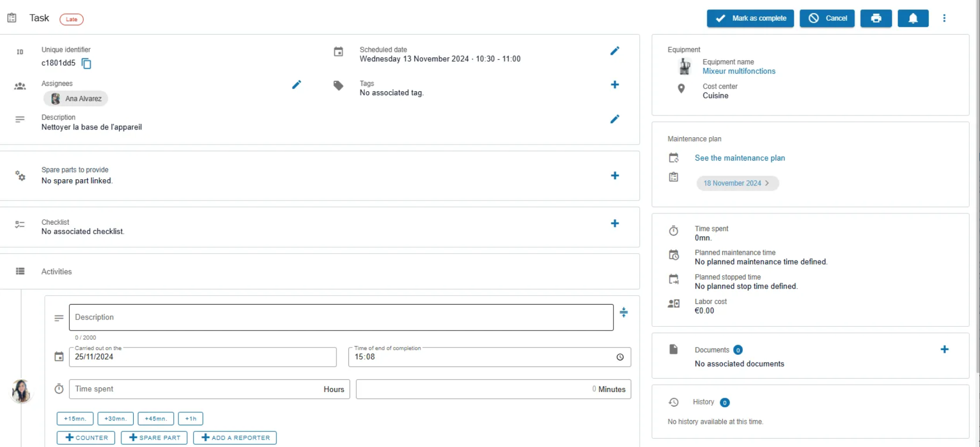Click the maintenance plan calendar icon
The image size is (980, 447).
(674, 158)
